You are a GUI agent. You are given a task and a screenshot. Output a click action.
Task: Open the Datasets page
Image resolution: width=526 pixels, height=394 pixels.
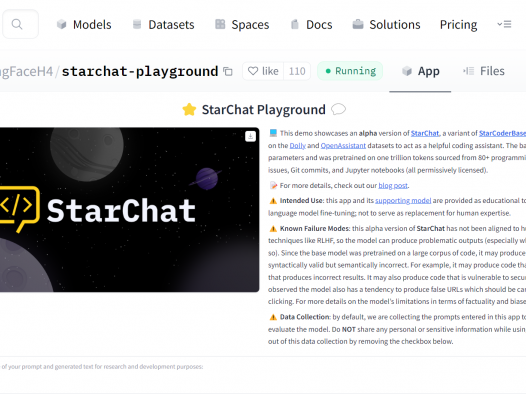click(163, 24)
